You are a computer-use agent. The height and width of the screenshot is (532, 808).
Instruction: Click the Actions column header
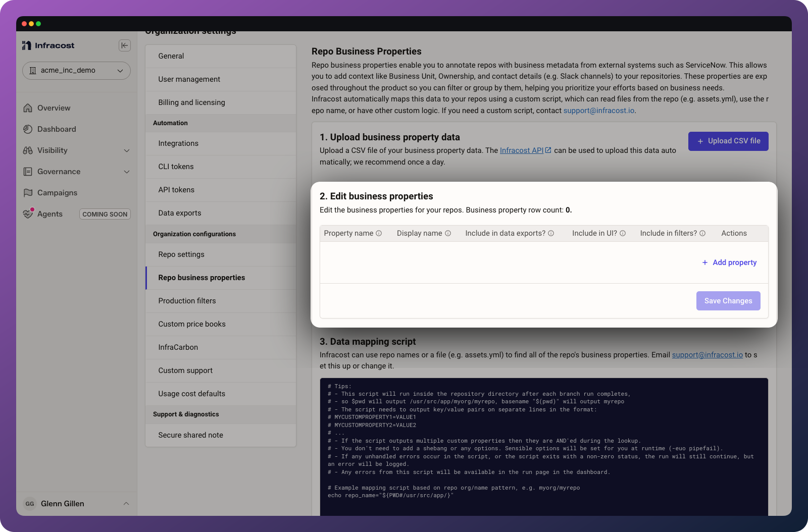pos(734,233)
